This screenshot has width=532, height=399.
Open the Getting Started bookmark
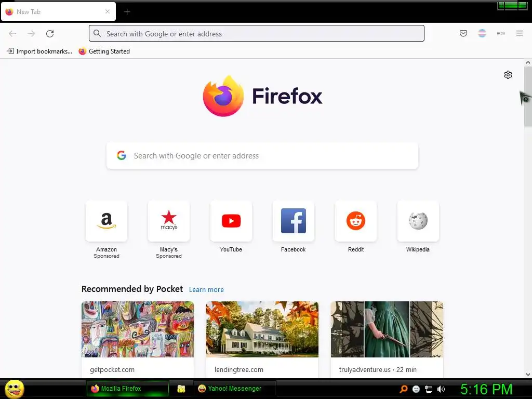104,51
